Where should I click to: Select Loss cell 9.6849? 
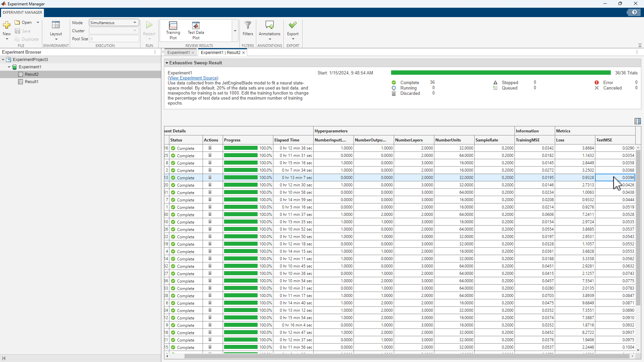coord(575,303)
